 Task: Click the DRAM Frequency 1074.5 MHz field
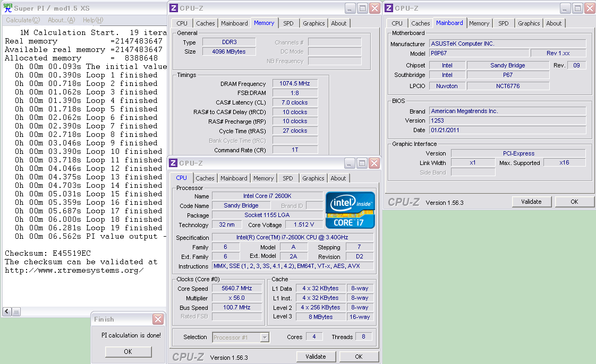point(295,83)
